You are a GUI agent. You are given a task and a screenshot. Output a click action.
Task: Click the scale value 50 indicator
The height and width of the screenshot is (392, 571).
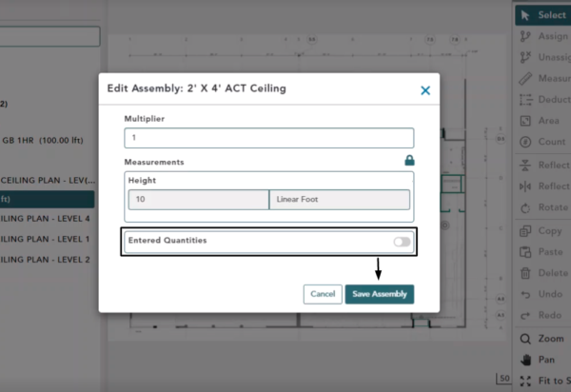pos(504,379)
